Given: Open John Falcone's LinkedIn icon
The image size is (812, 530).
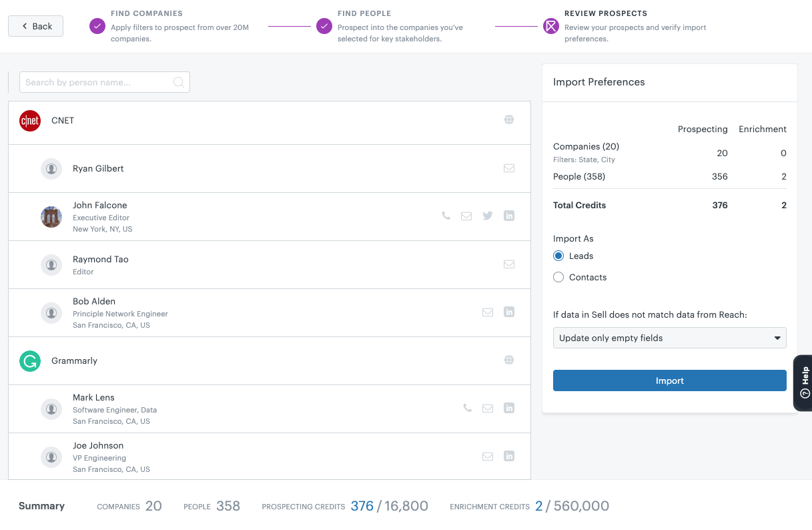Looking at the screenshot, I should pyautogui.click(x=509, y=216).
